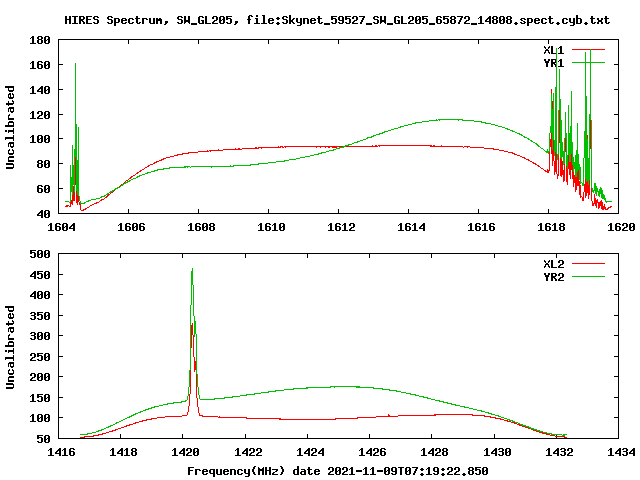640x480 pixels.
Task: Click the 1614 tick label on top plot
Action: (x=411, y=227)
